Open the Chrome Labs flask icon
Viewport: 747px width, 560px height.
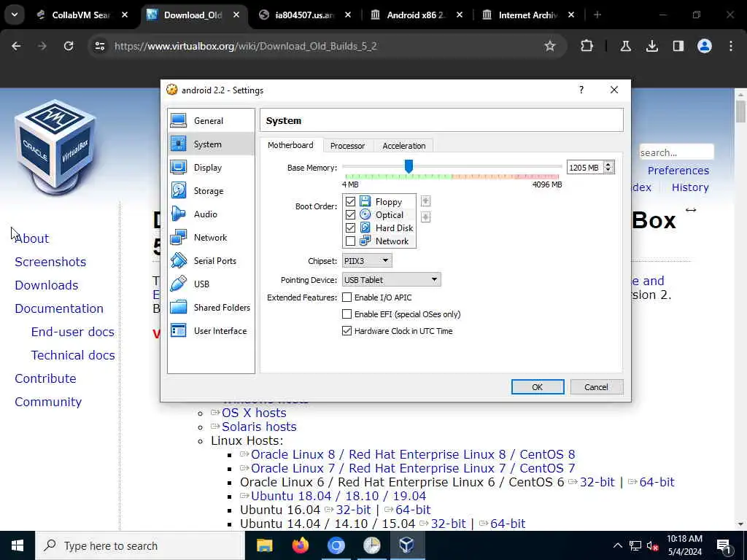tap(625, 46)
